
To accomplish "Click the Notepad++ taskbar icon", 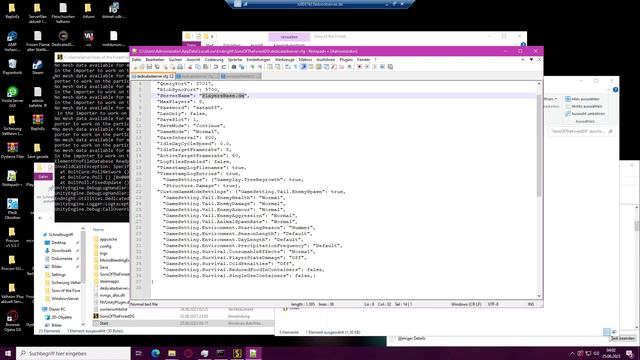I will [253, 353].
